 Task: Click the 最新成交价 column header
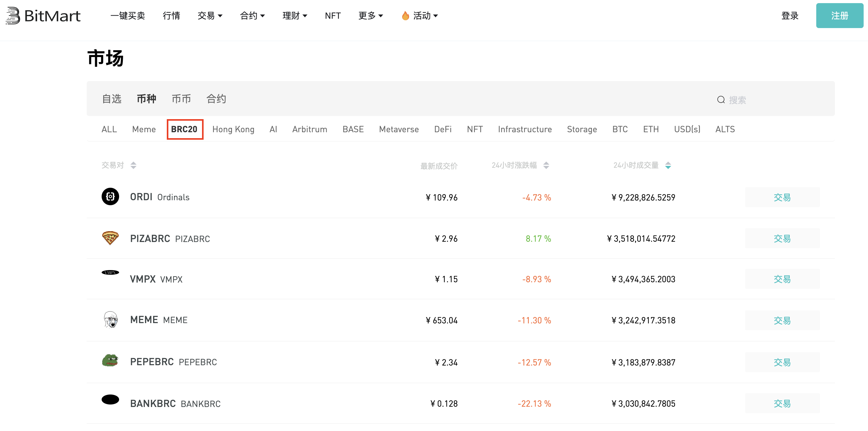439,166
